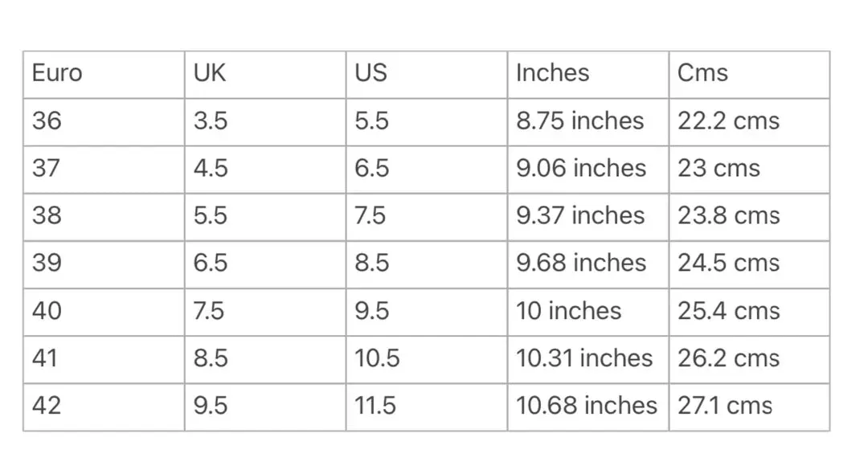The width and height of the screenshot is (868, 474).
Task: Select the Euro size 42 cell
Action: 104,407
